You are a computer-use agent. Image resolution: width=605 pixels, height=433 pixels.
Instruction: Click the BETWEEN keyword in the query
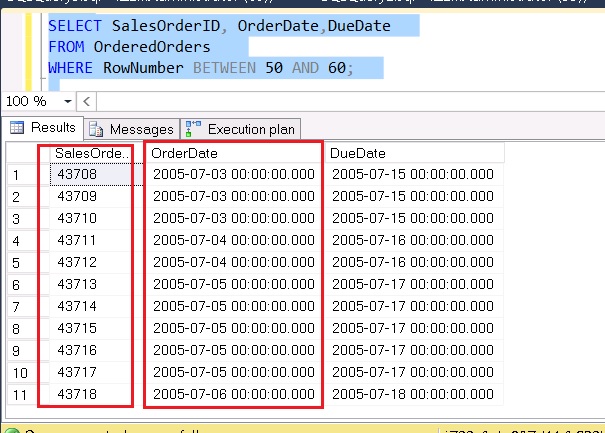pyautogui.click(x=224, y=68)
